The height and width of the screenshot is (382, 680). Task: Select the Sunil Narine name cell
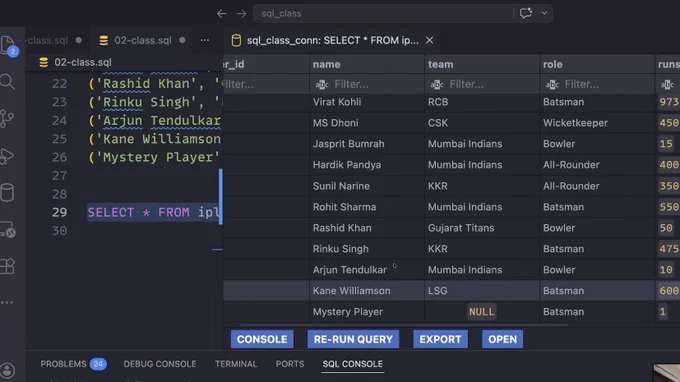[x=367, y=186]
